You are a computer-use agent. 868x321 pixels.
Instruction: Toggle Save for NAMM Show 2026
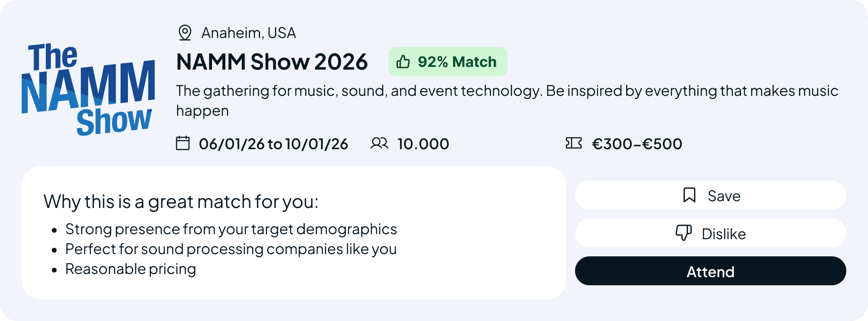(x=710, y=195)
